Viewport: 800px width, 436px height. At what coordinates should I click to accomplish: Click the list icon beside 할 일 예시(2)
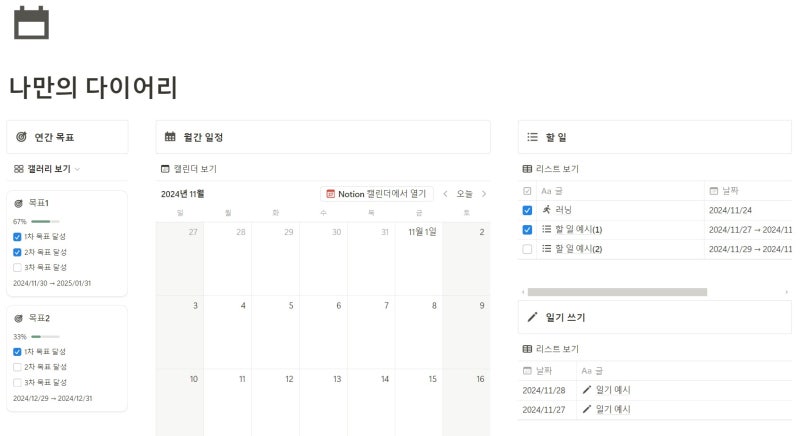pos(546,248)
